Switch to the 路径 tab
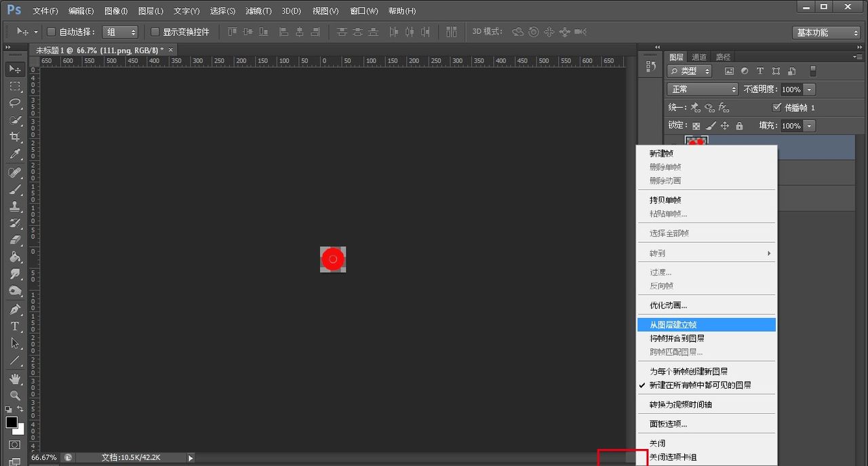This screenshot has width=868, height=466. 723,57
